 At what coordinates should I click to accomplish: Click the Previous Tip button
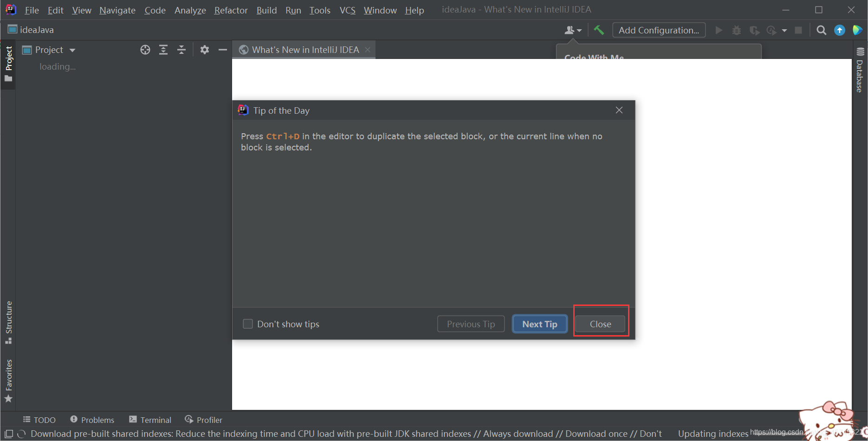click(x=471, y=324)
